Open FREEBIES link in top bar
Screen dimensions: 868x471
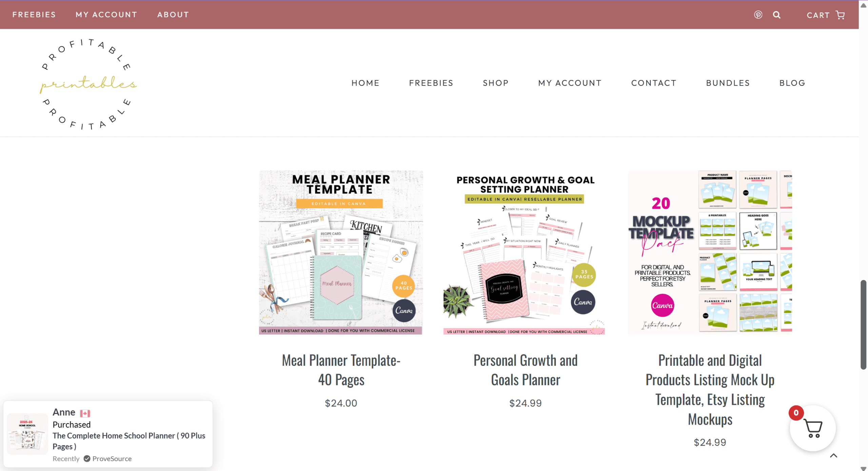(34, 15)
